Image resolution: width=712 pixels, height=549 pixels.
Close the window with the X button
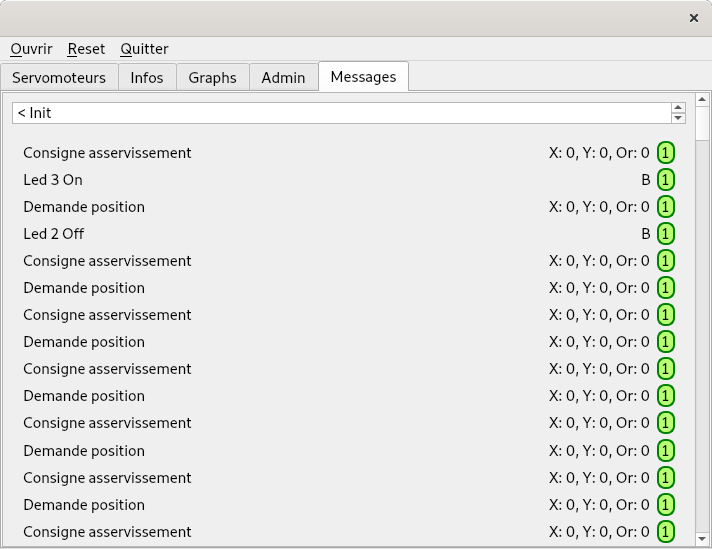coord(693,18)
